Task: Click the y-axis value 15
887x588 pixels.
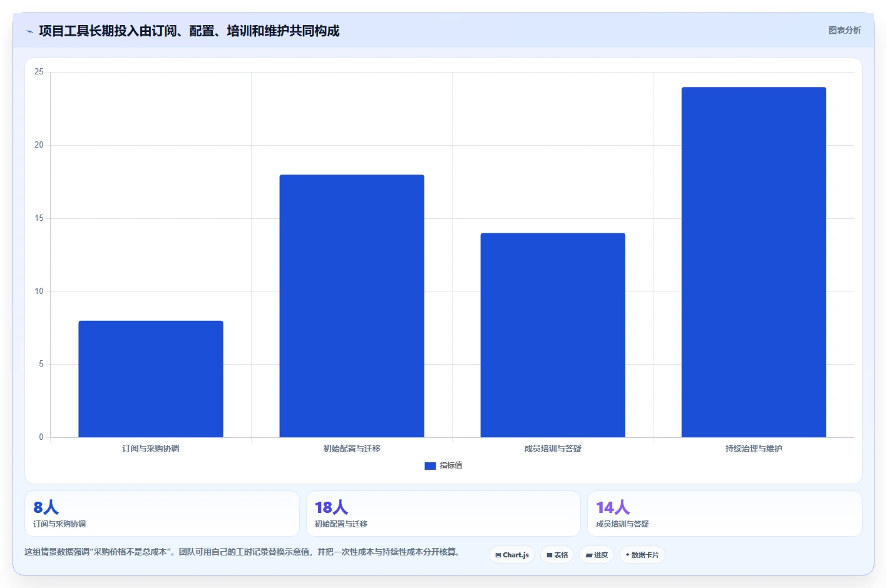Action: (x=39, y=218)
